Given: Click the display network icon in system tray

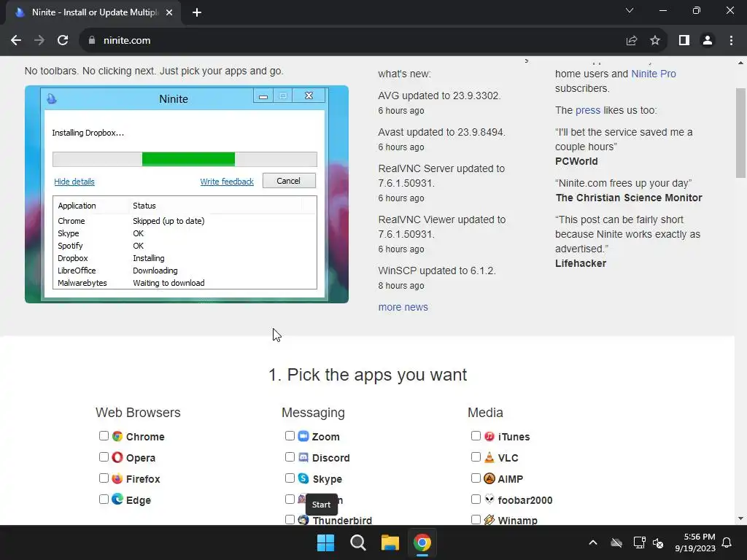Looking at the screenshot, I should pos(639,542).
